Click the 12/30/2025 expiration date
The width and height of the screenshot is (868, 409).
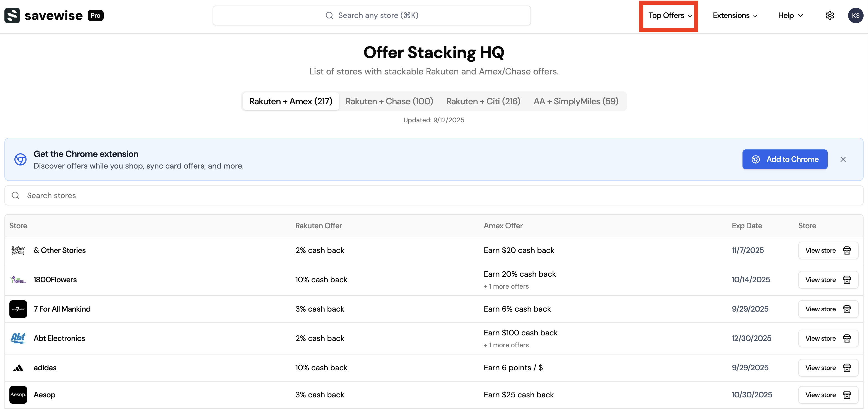coord(751,338)
